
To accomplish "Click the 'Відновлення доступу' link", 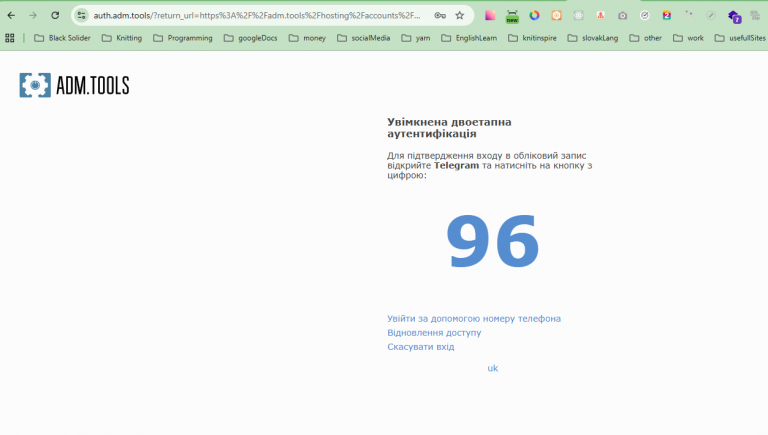I will pyautogui.click(x=434, y=333).
